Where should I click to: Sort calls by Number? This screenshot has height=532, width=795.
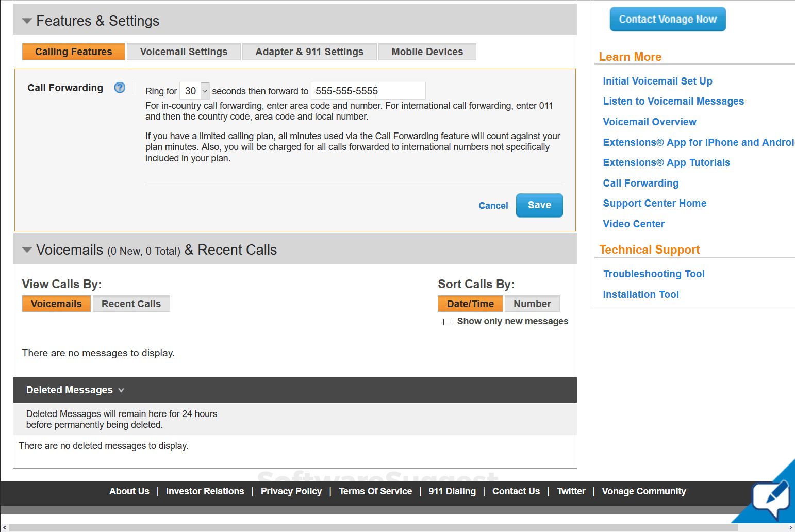click(x=532, y=304)
